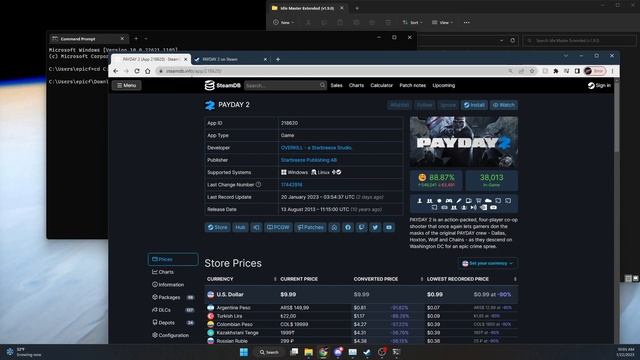Open a new browser tab with plus

278,59
